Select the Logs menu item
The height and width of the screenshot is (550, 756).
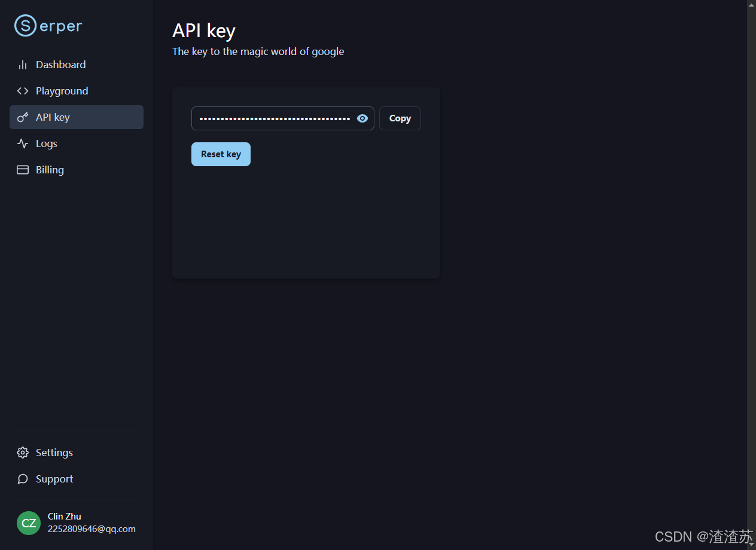(77, 143)
